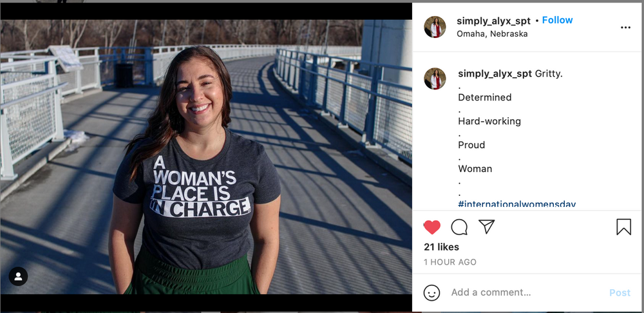Share post with paper plane icon
Viewport: 644px width, 313px height.
pyautogui.click(x=486, y=227)
